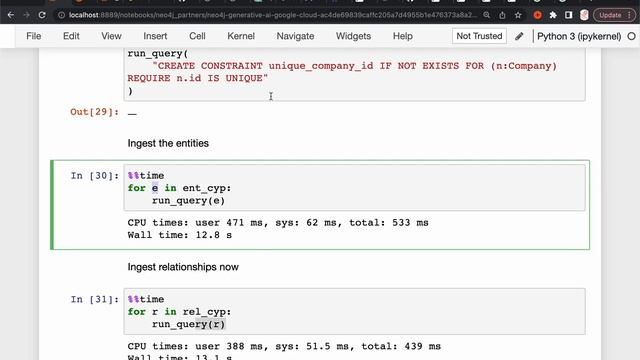The height and width of the screenshot is (360, 640).
Task: Open the Extensions puzzle icon
Action: click(553, 15)
